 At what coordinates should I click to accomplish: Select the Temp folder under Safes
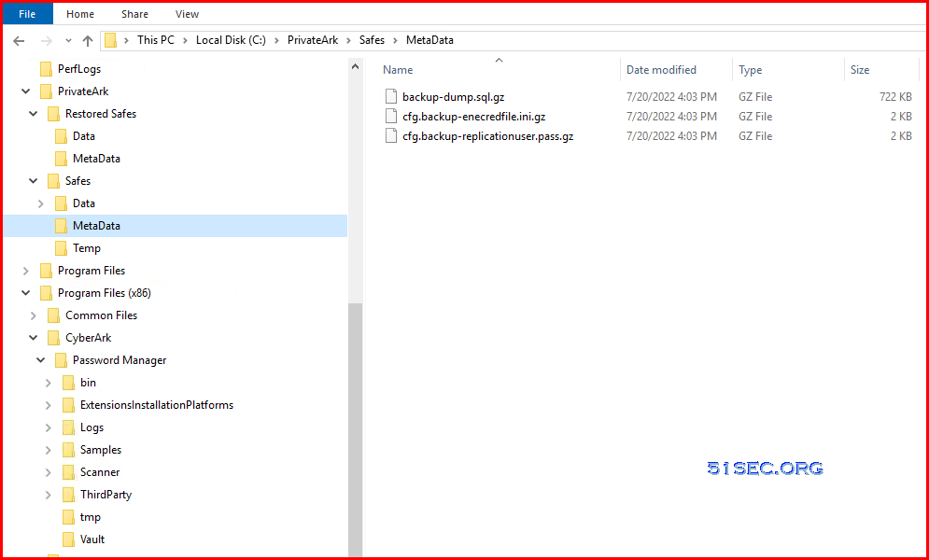pos(87,248)
